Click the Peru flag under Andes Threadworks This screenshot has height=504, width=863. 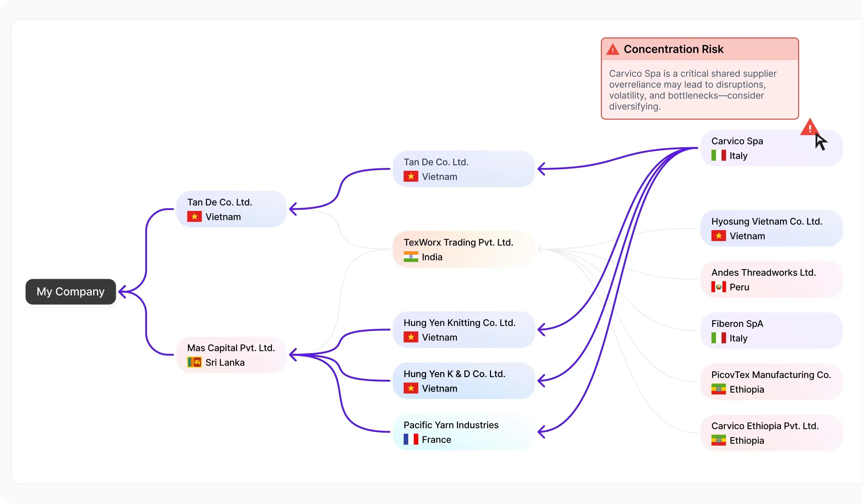718,287
